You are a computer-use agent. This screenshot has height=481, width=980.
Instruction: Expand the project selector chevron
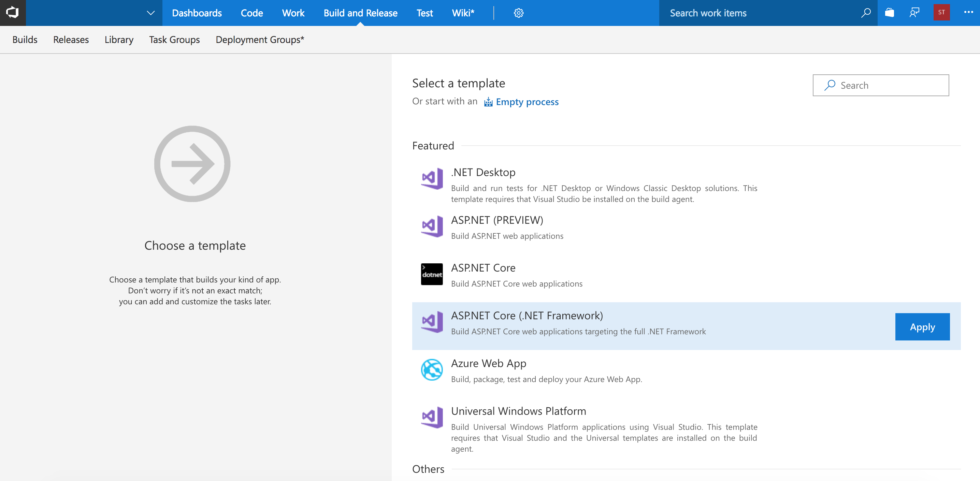click(150, 13)
